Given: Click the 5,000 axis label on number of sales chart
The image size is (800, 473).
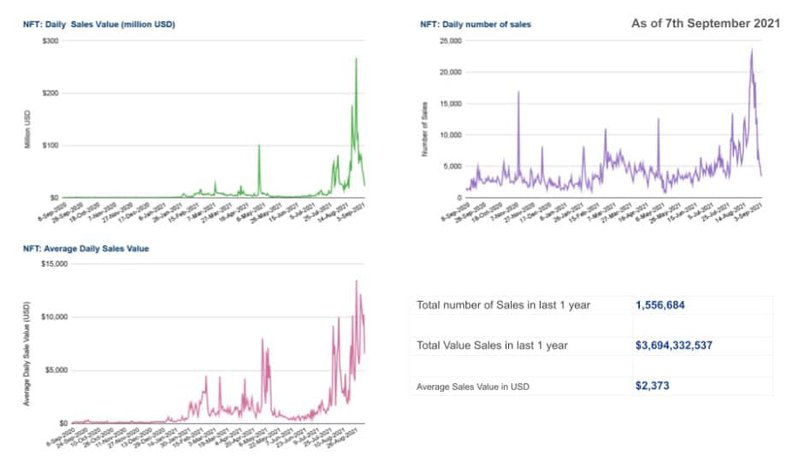Looking at the screenshot, I should point(452,166).
